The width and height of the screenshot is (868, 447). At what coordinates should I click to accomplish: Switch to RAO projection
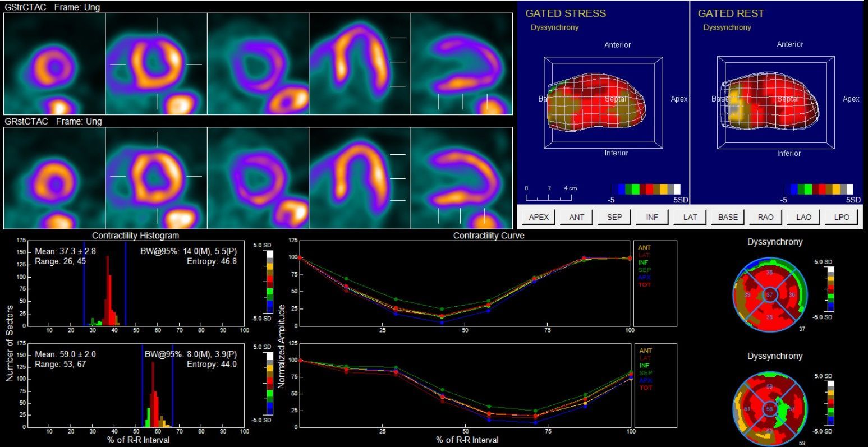click(766, 217)
